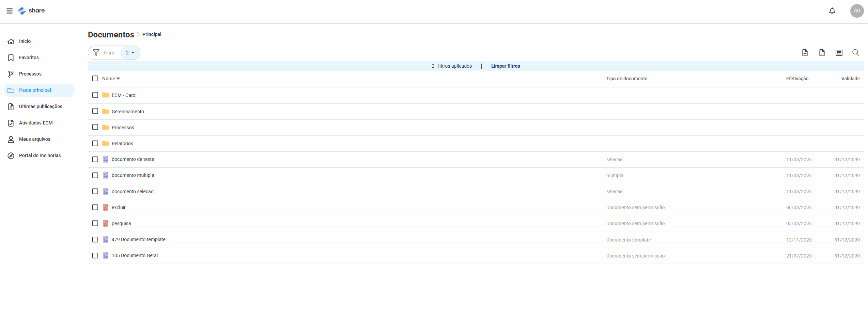Viewport: 868px width, 317px height.
Task: Select all with header checkbox
Action: point(95,79)
